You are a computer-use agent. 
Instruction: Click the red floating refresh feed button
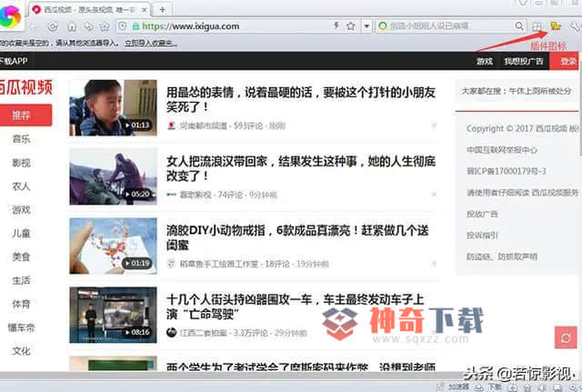tap(566, 337)
